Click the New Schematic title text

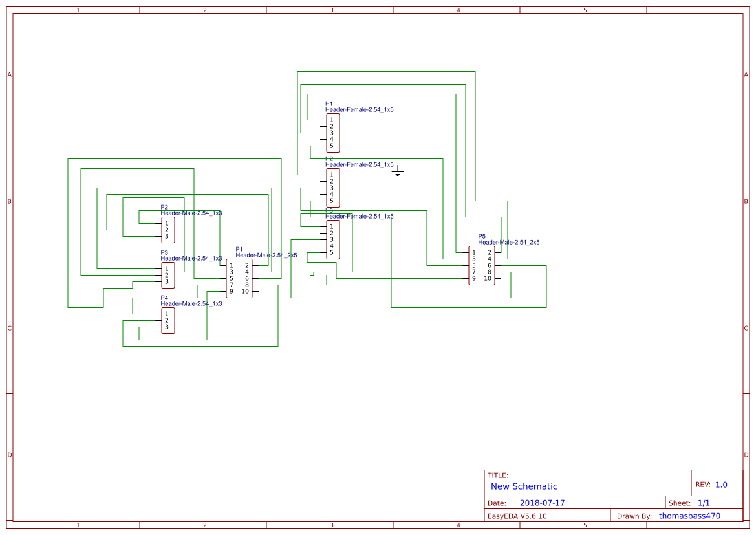click(523, 486)
